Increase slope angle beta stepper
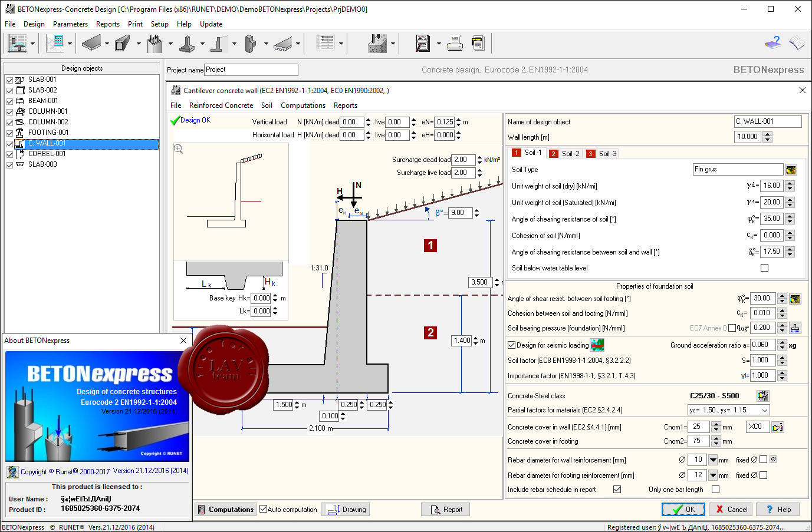Viewport: 812px width, 532px height. point(476,210)
